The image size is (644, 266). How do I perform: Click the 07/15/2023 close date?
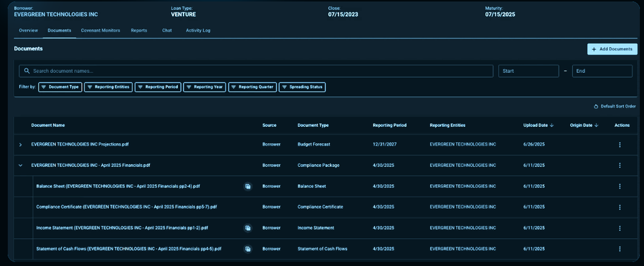343,14
